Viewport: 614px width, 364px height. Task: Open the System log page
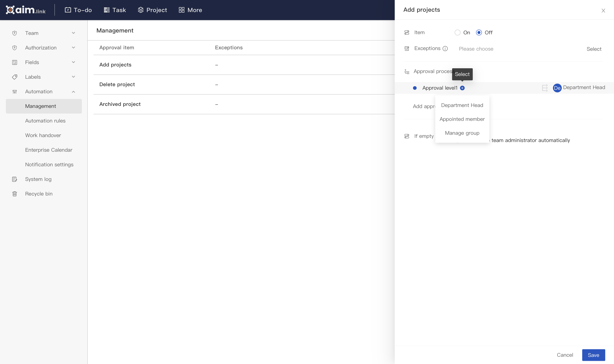tap(38, 179)
